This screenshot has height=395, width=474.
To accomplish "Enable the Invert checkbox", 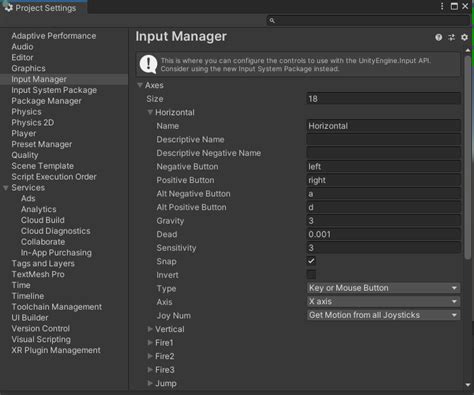I will (x=311, y=275).
